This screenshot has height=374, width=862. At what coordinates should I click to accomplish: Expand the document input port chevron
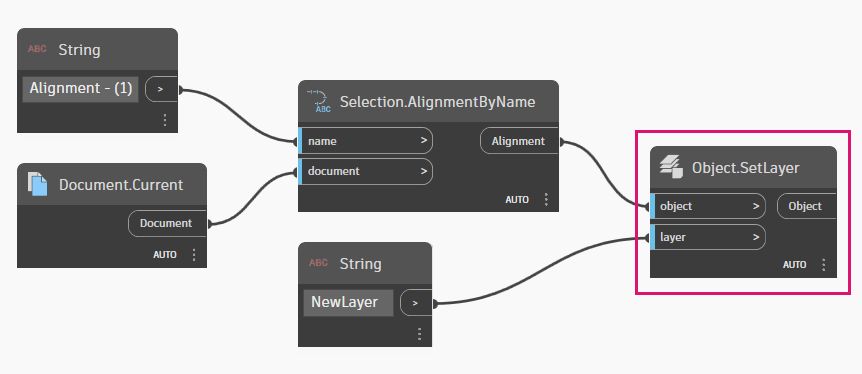423,171
